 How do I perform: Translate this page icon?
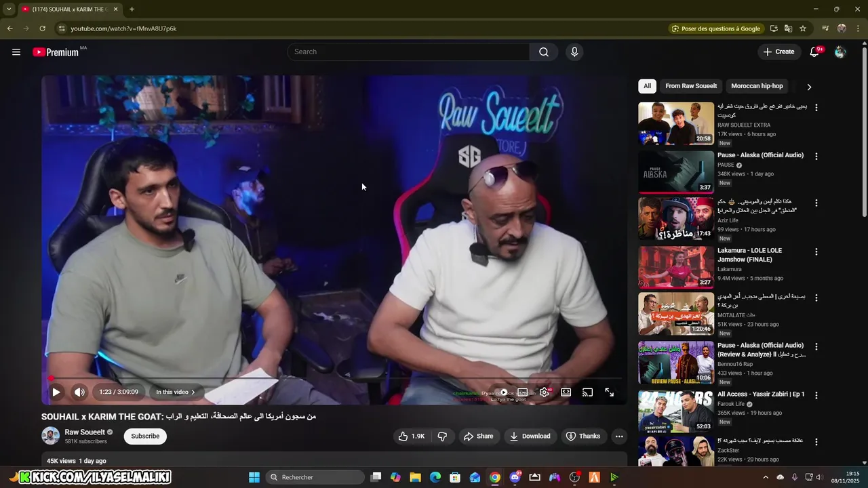click(x=788, y=28)
